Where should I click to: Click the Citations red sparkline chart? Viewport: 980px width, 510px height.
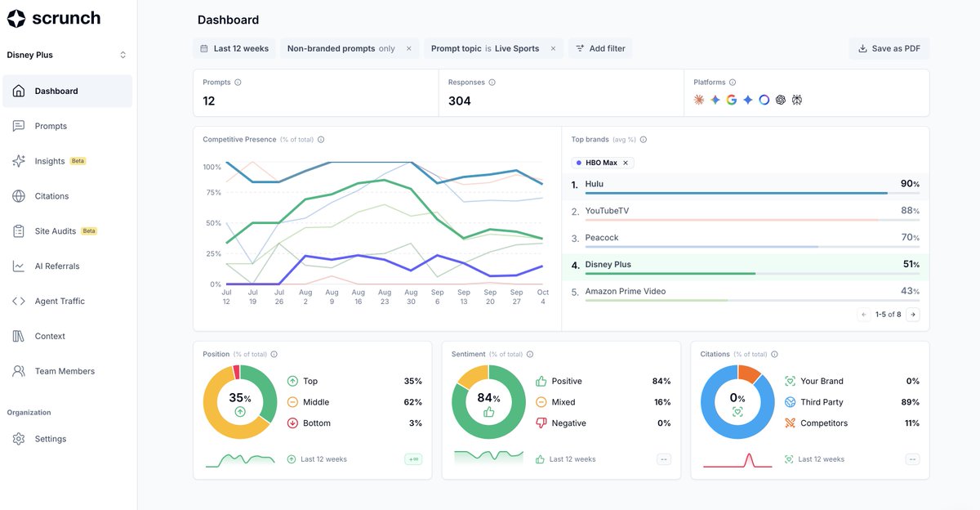(x=737, y=460)
